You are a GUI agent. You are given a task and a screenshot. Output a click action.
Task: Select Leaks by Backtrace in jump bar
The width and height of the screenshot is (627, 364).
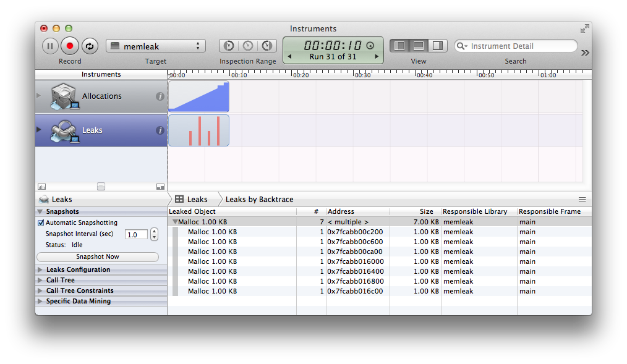point(260,200)
